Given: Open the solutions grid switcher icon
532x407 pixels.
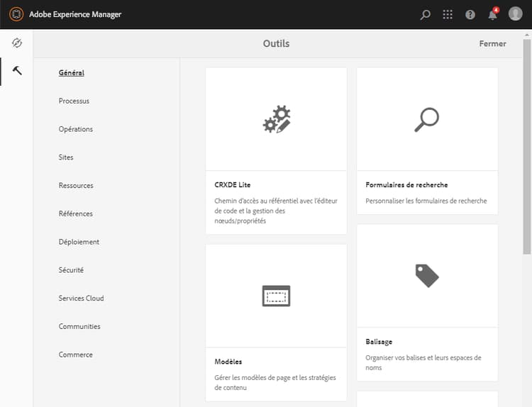Looking at the screenshot, I should pos(448,14).
